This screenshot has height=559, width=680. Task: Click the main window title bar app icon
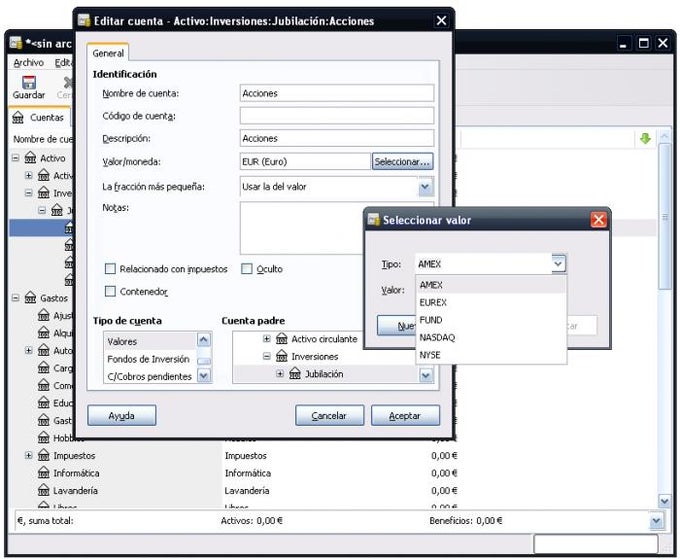16,43
